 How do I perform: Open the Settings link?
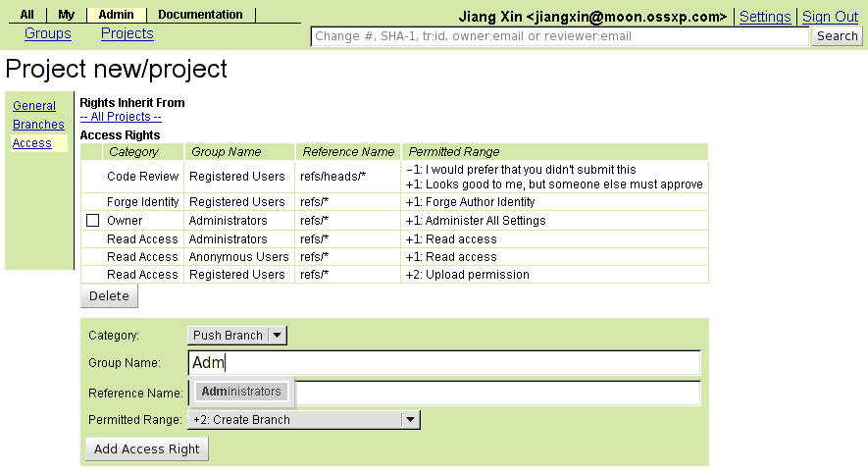click(765, 17)
